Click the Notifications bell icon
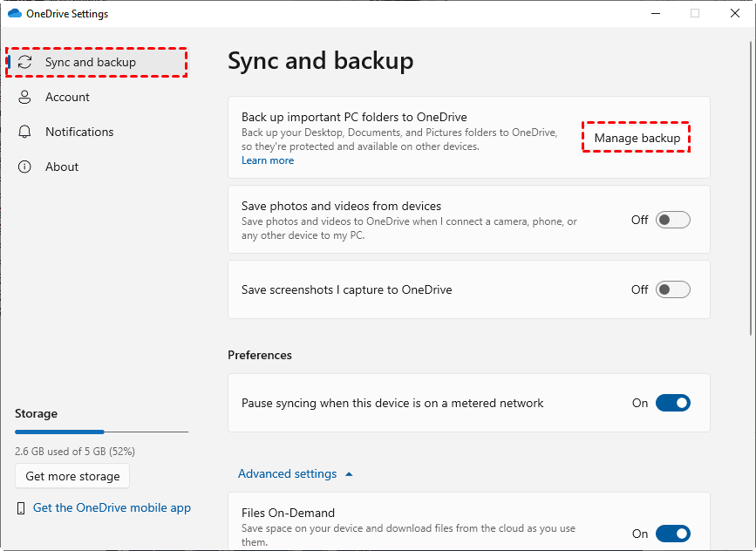The image size is (756, 551). [x=25, y=133]
